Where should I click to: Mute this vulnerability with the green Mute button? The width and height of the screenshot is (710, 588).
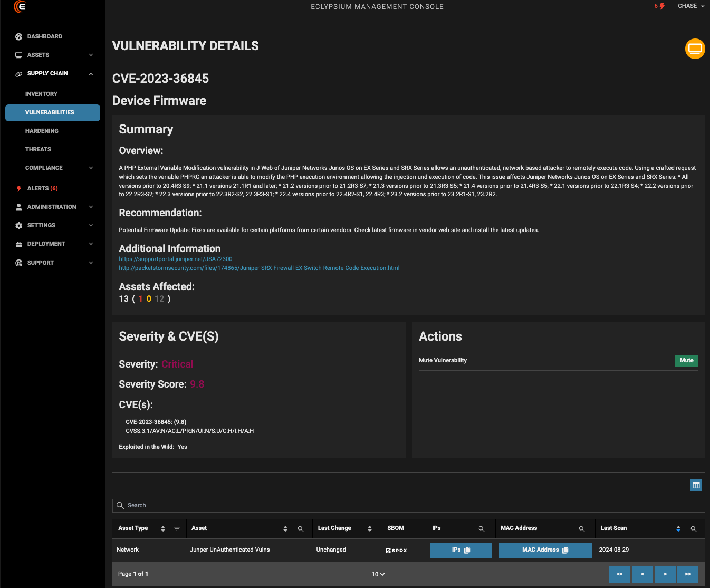point(686,361)
